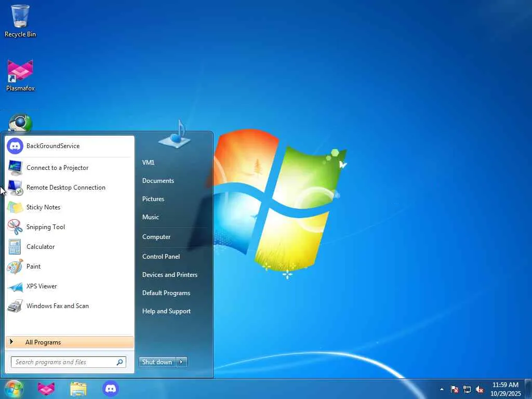The width and height of the screenshot is (532, 399).
Task: Click the Snipping Tool label
Action: pyautogui.click(x=46, y=227)
